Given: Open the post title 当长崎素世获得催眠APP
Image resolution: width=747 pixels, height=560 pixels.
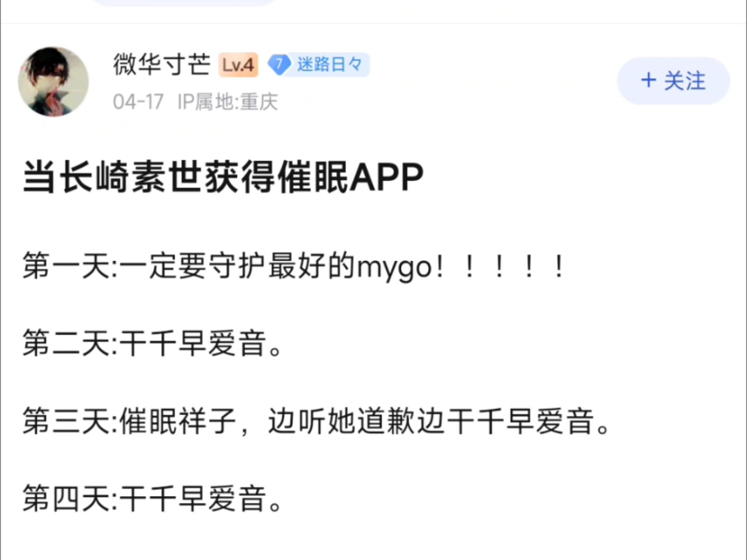Looking at the screenshot, I should coord(223,177).
